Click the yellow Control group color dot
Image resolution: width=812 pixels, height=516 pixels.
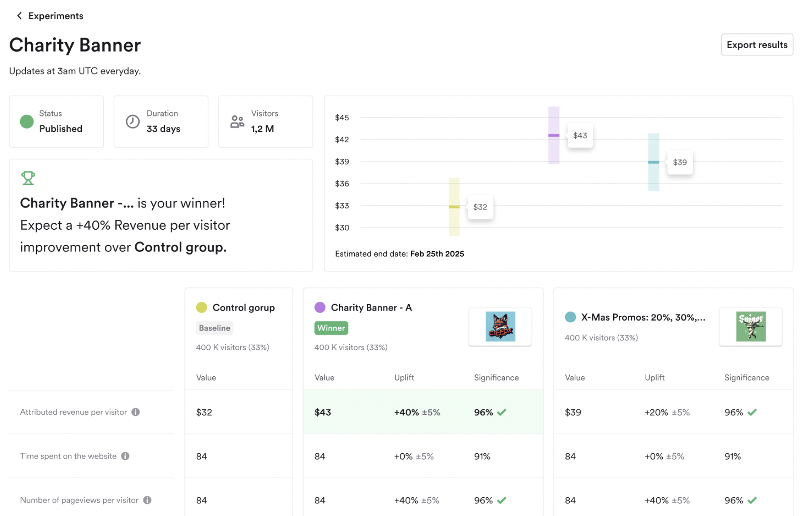tap(201, 308)
